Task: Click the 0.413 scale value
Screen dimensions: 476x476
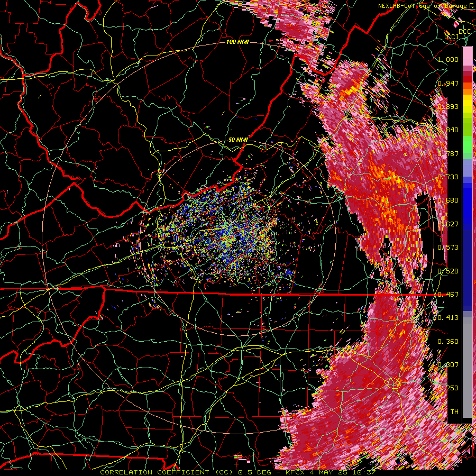Action: click(448, 318)
